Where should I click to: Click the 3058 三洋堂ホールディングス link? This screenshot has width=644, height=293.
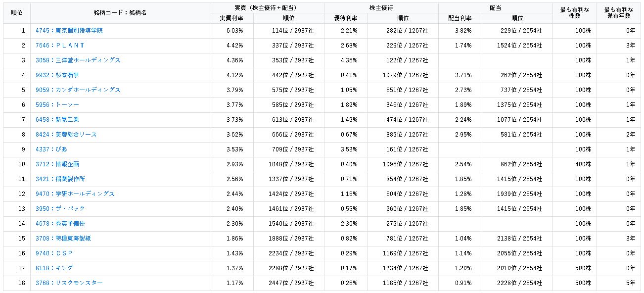(x=78, y=60)
